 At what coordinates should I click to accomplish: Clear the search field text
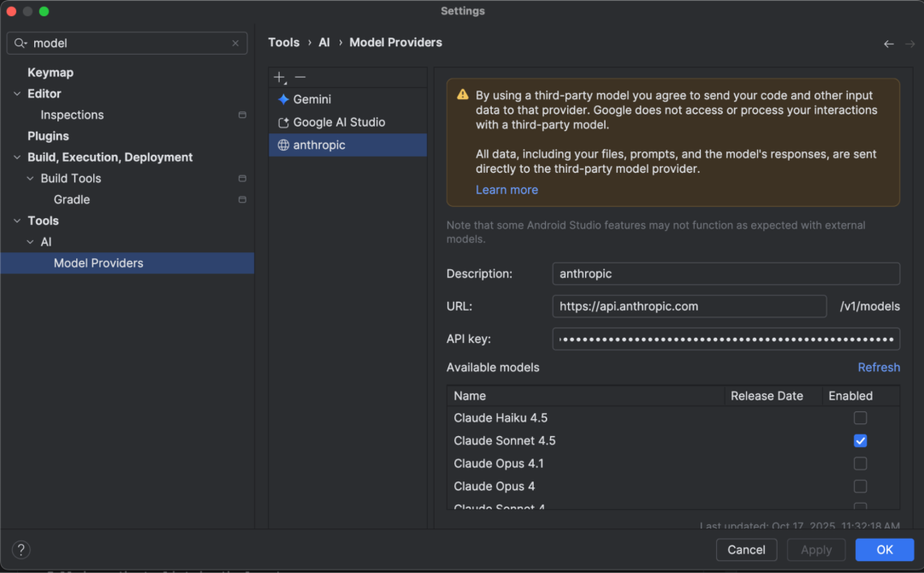tap(235, 43)
